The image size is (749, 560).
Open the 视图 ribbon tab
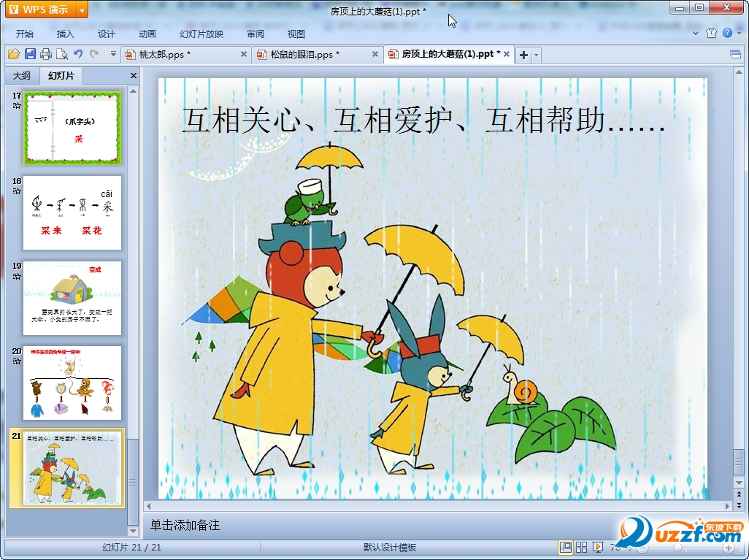[296, 34]
